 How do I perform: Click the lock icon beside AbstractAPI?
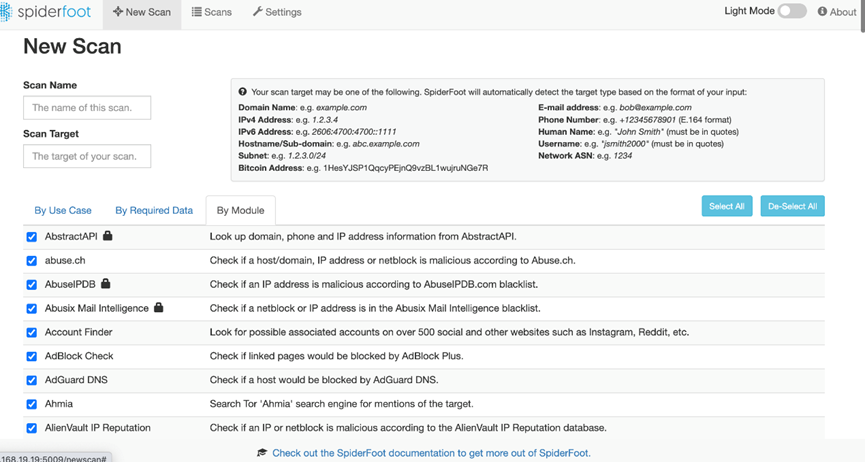[x=108, y=236]
